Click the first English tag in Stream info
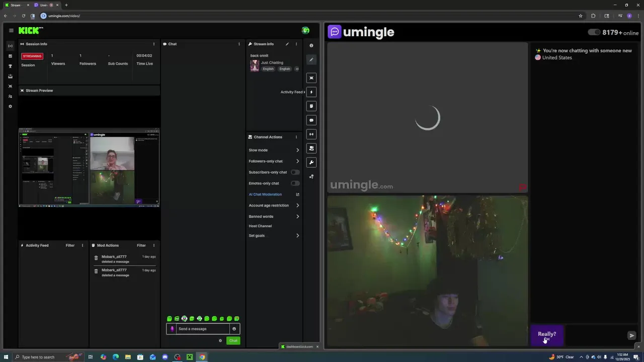This screenshot has width=644, height=362. pyautogui.click(x=268, y=69)
